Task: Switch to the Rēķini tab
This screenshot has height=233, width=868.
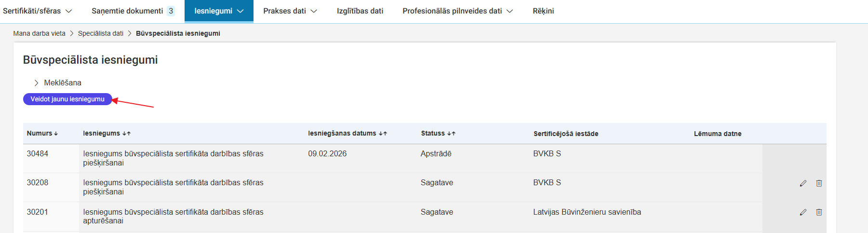Action: [x=543, y=11]
